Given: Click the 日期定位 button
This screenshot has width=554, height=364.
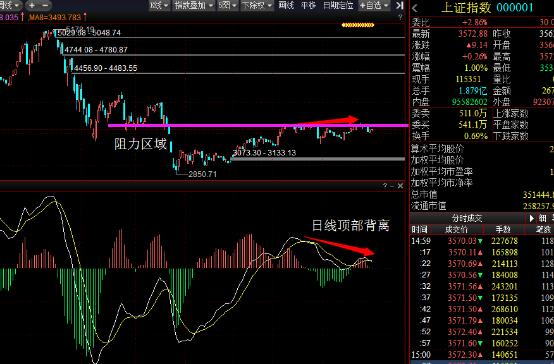Looking at the screenshot, I should (x=338, y=5).
